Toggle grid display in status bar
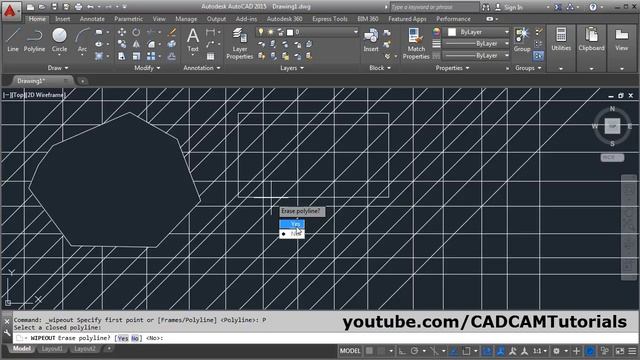Image resolution: width=640 pixels, height=360 pixels. click(369, 351)
